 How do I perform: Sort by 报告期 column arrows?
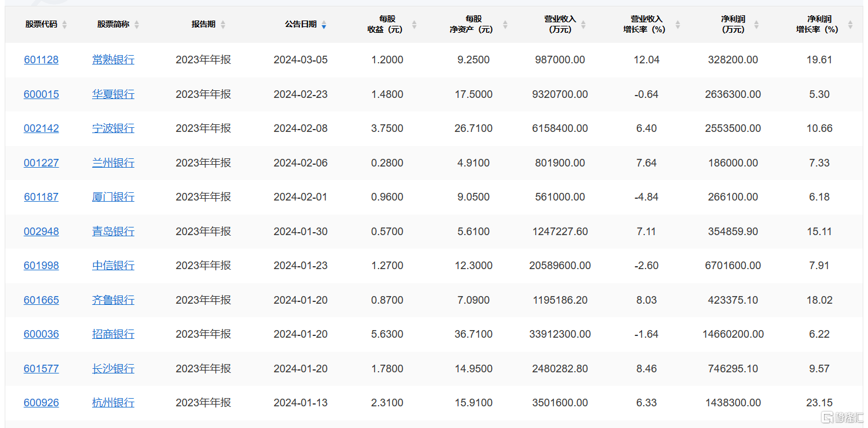coord(223,25)
